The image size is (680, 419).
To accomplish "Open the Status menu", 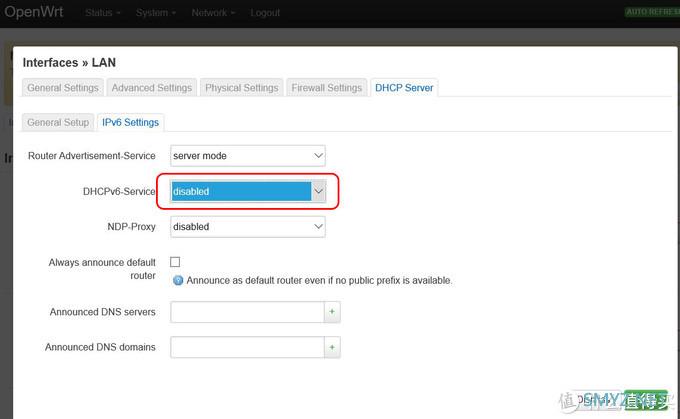I will [x=102, y=13].
